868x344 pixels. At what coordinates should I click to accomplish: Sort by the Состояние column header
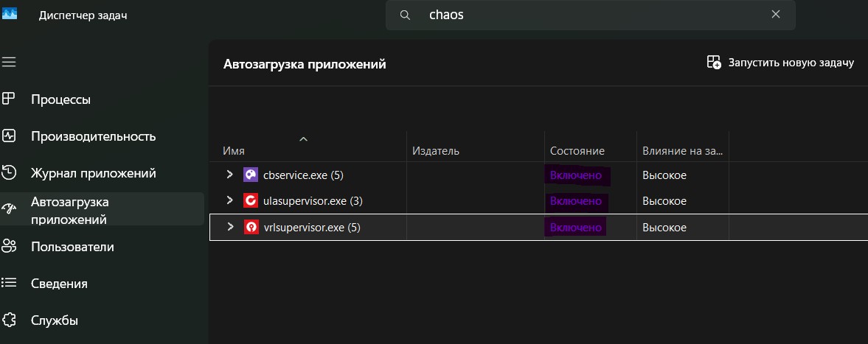pos(577,150)
